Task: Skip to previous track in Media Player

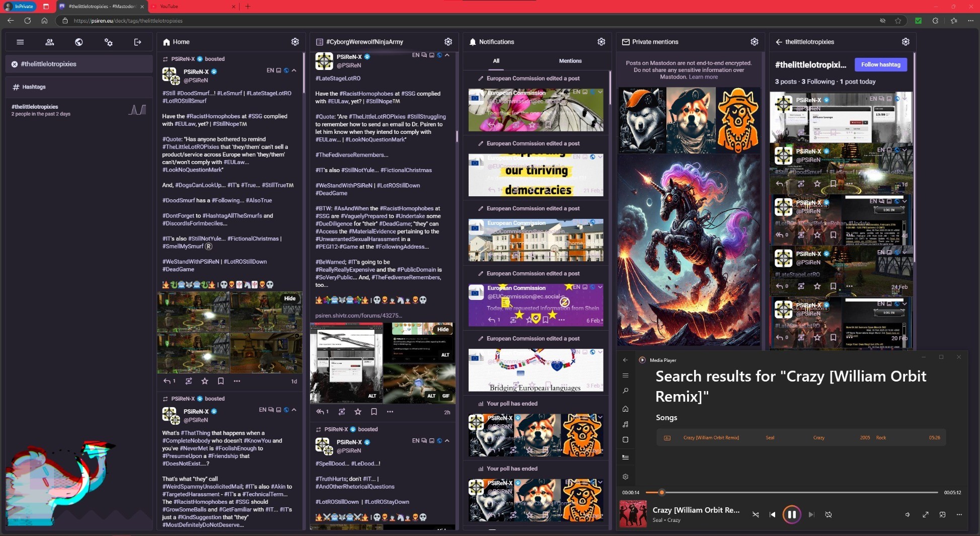Action: point(772,514)
